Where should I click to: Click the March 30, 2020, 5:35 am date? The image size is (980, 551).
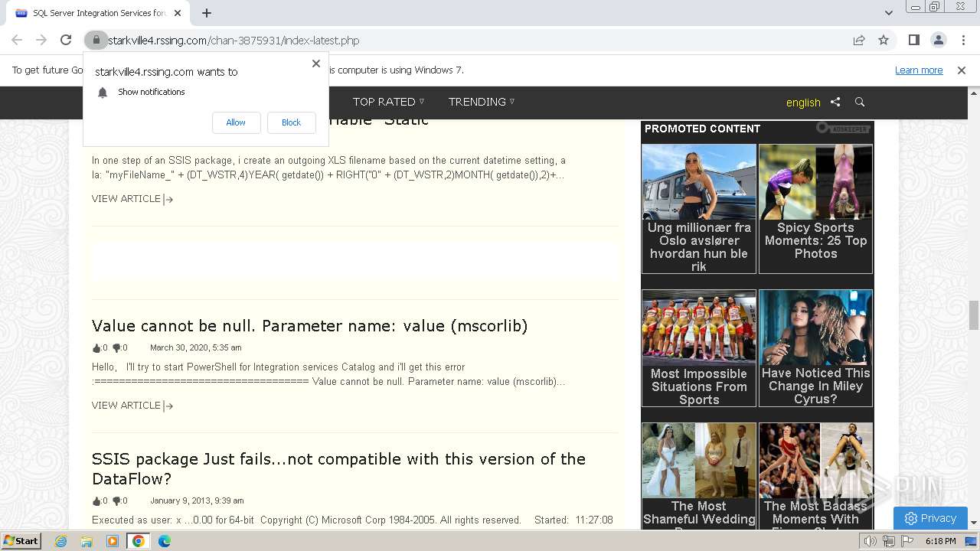tap(195, 348)
